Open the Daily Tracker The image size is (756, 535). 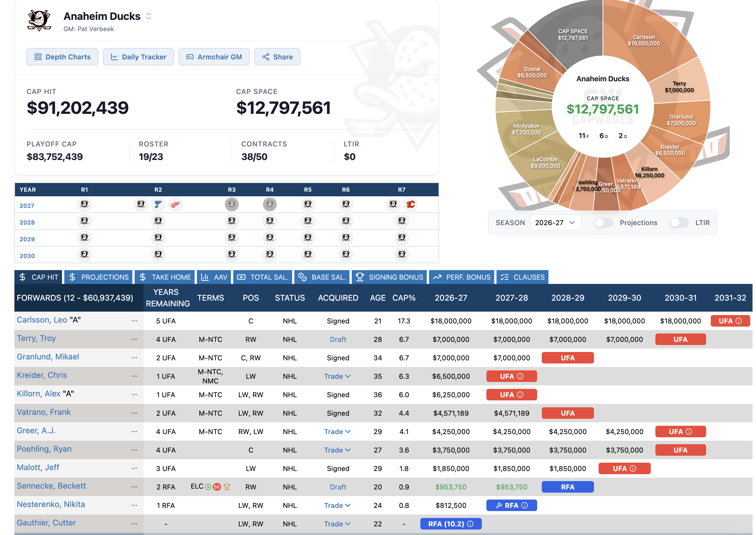pyautogui.click(x=138, y=57)
